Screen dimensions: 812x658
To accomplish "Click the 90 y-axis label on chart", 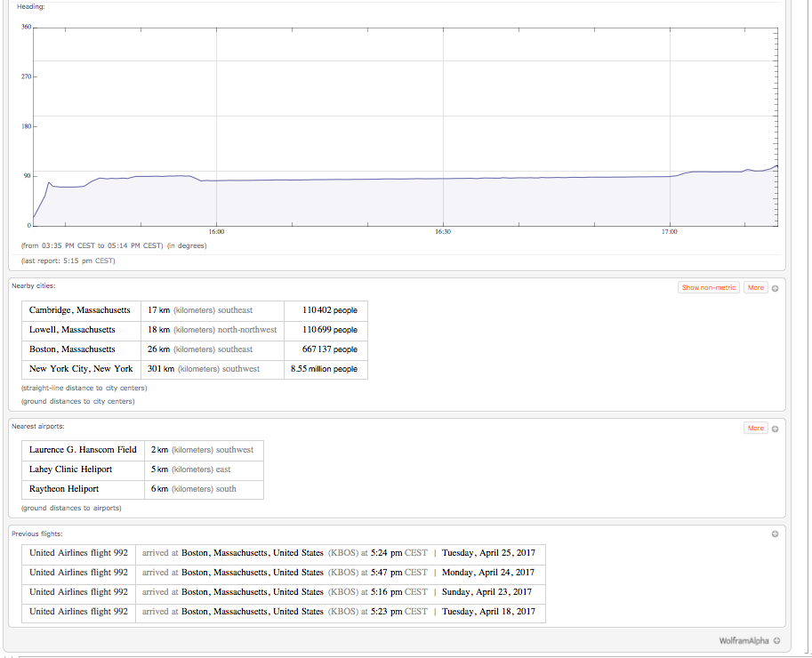I will [x=28, y=176].
